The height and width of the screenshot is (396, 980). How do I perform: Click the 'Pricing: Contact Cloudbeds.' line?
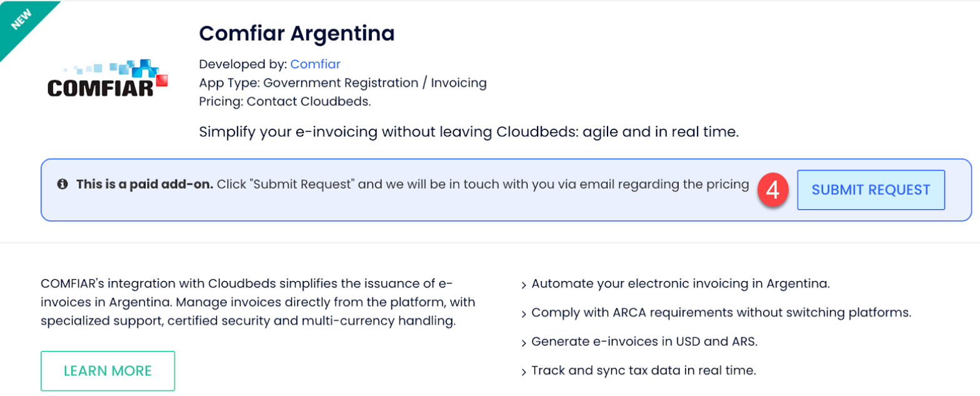[x=285, y=101]
